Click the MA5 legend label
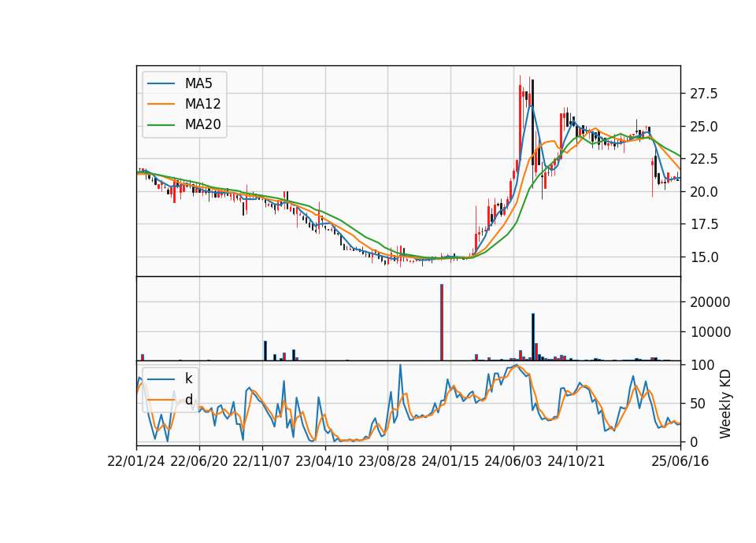 click(x=198, y=83)
